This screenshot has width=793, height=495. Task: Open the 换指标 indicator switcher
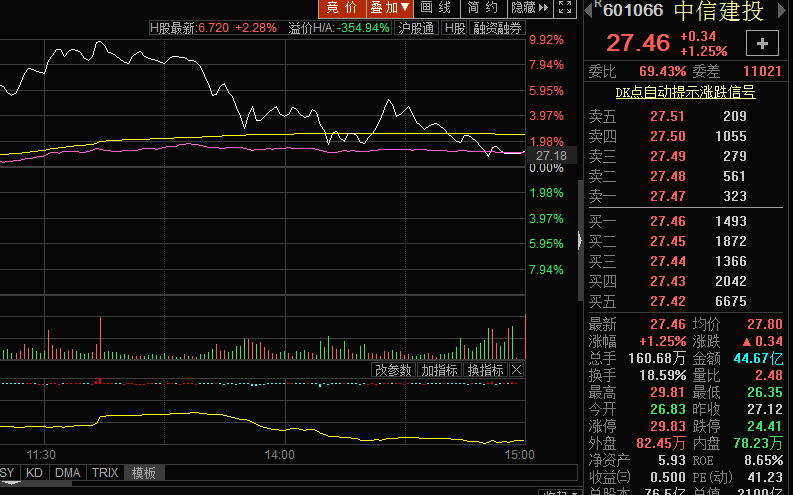486,370
